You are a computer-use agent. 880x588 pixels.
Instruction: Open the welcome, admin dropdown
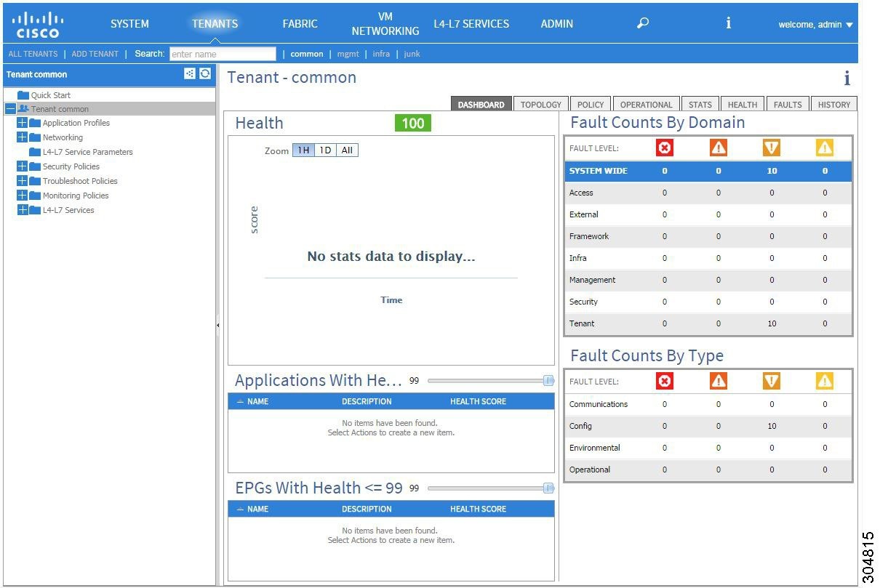click(815, 25)
